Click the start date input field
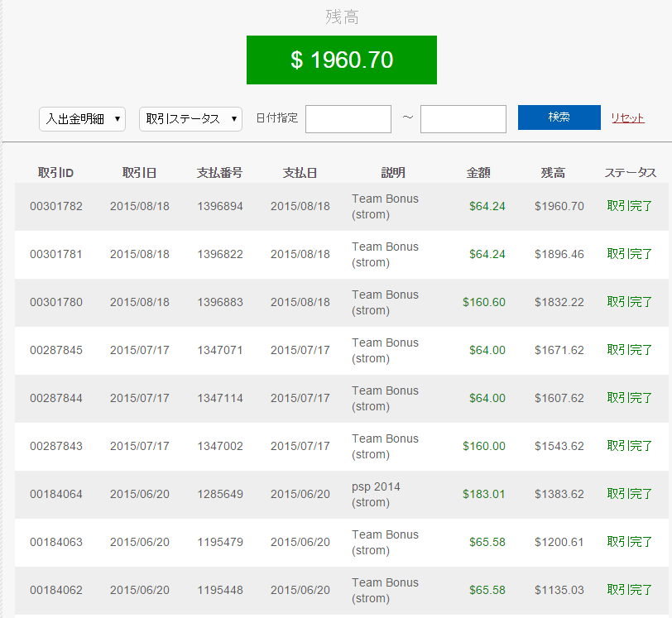Screen dimensions: 672x618 coord(348,119)
